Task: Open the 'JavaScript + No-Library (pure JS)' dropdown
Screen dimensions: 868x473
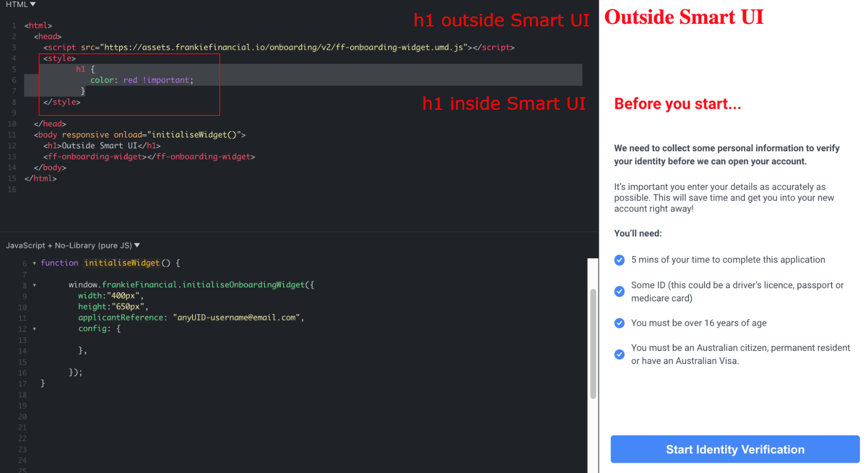Action: click(73, 245)
